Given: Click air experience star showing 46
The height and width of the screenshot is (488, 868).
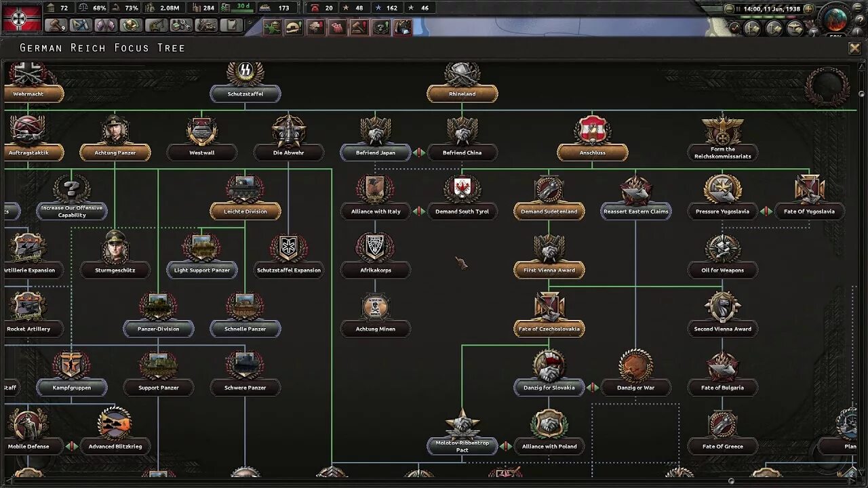Looking at the screenshot, I should tap(418, 8).
